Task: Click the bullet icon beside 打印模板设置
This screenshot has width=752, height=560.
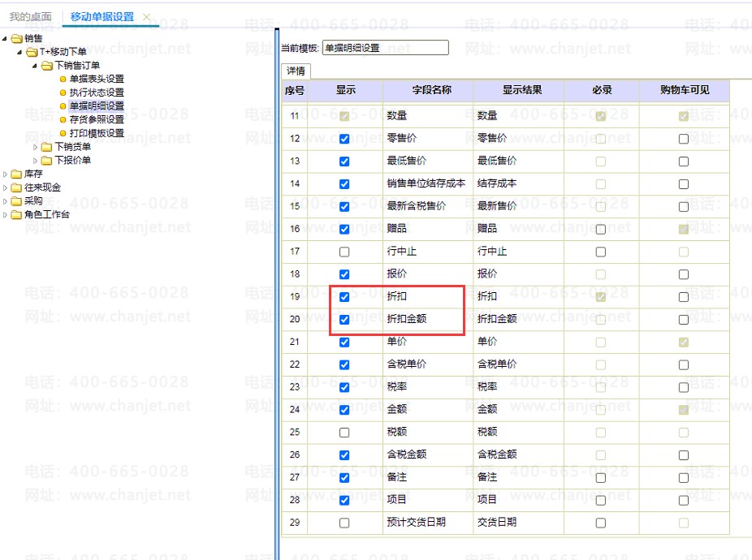Action: [63, 133]
